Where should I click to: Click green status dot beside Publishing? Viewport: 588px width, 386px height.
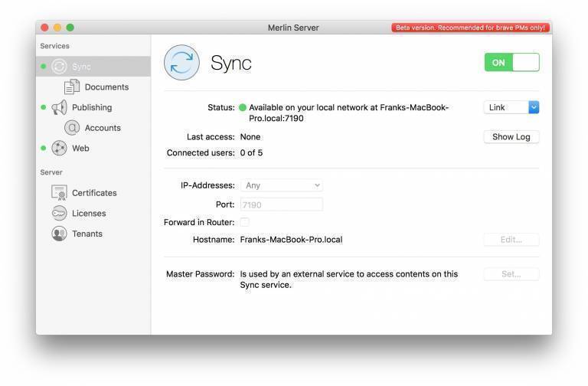coord(44,107)
